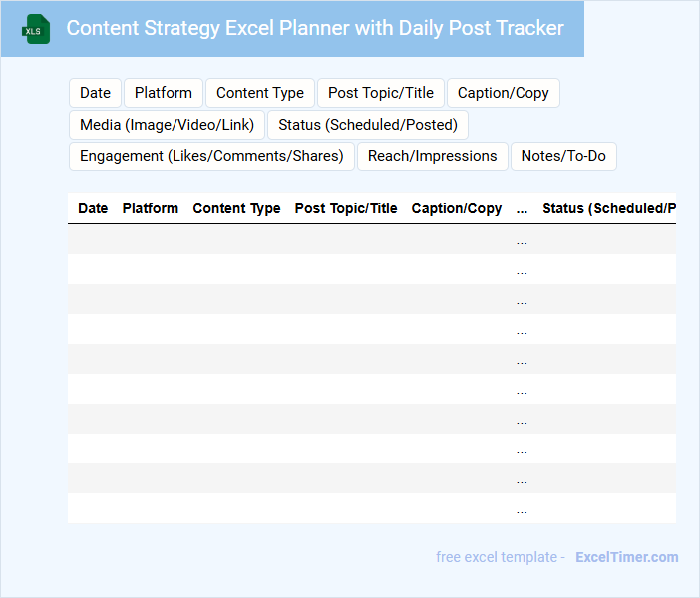Select the Platform tag button
Viewport: 700px width, 598px height.
[164, 93]
